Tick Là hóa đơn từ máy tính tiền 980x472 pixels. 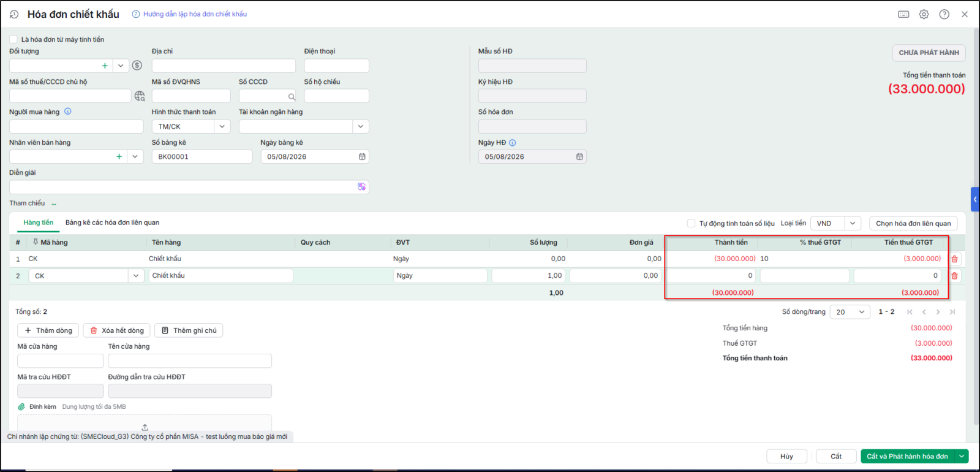click(x=13, y=39)
